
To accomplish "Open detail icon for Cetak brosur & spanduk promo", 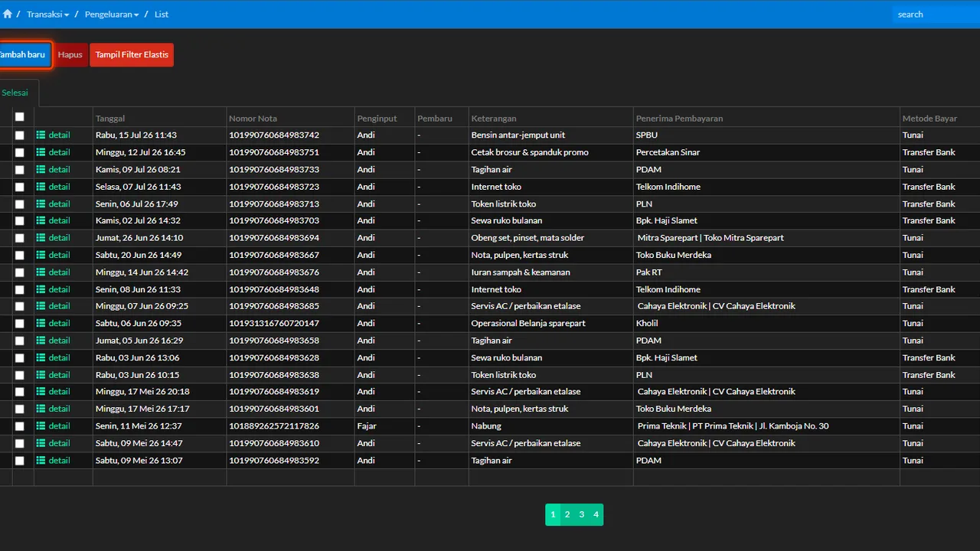I will tap(41, 152).
